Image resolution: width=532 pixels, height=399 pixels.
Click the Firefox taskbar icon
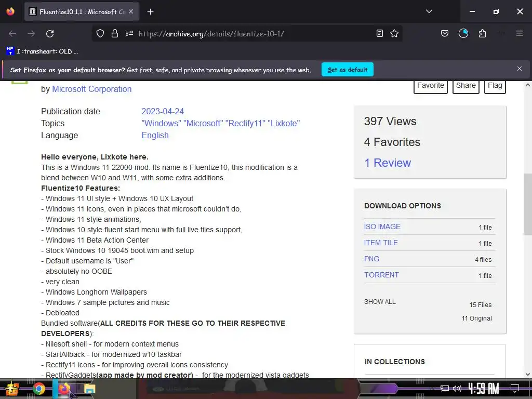point(64,389)
